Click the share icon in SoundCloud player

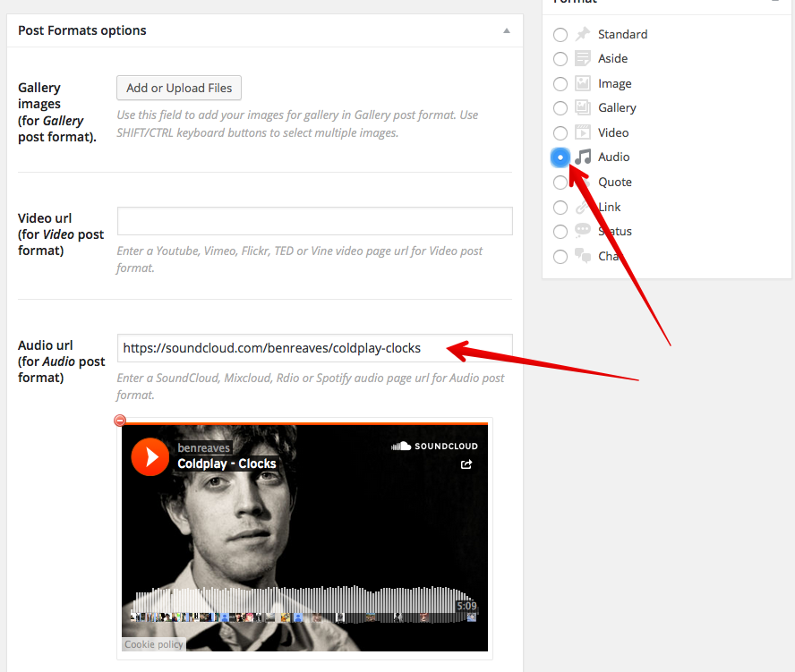tap(466, 464)
